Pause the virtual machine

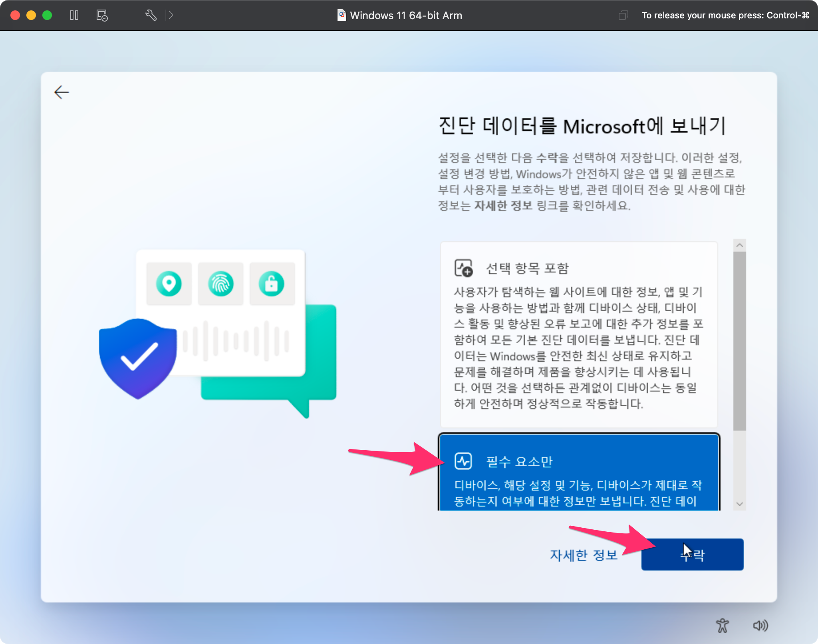[x=74, y=15]
